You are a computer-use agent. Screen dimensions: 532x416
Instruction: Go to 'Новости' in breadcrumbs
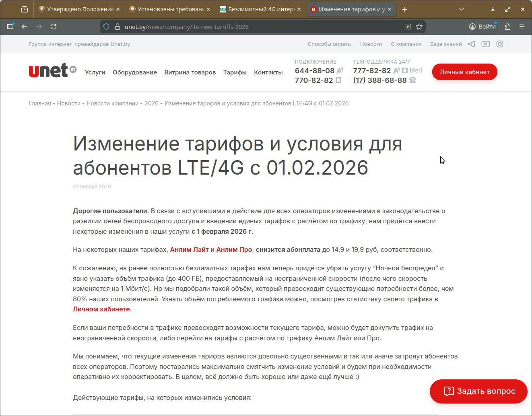69,103
